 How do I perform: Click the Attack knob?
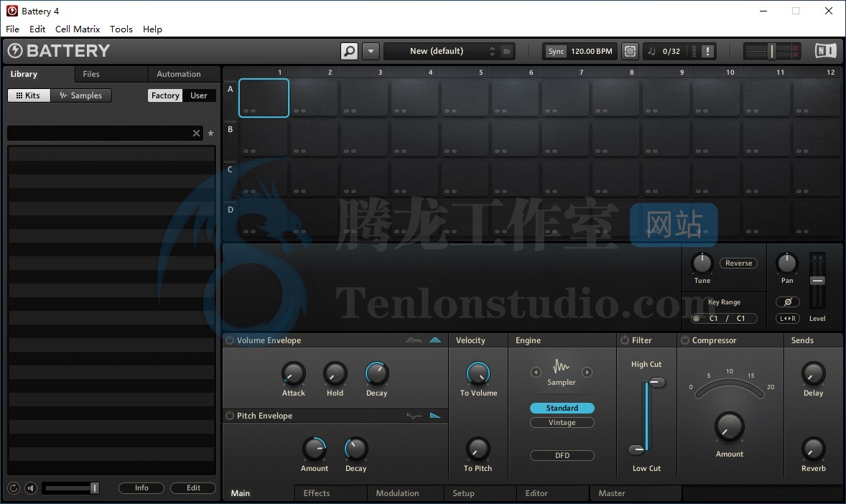pyautogui.click(x=294, y=373)
